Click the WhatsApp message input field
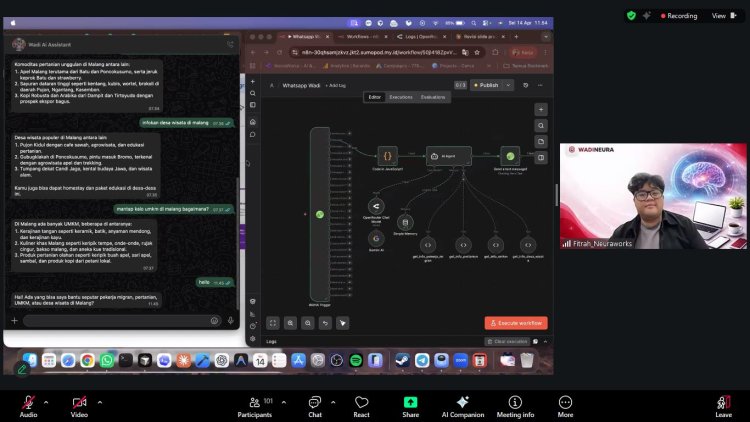The height and width of the screenshot is (422, 750). pyautogui.click(x=112, y=320)
